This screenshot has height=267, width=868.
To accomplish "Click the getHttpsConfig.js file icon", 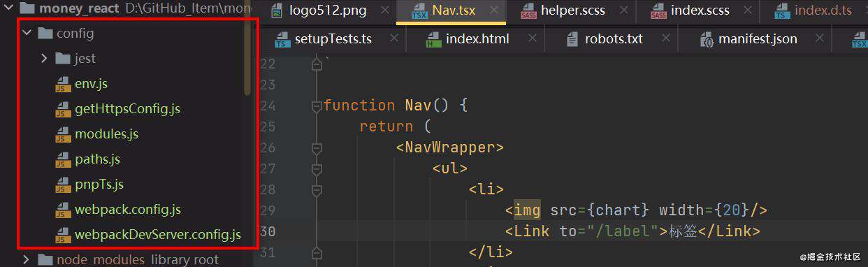I will click(64, 109).
